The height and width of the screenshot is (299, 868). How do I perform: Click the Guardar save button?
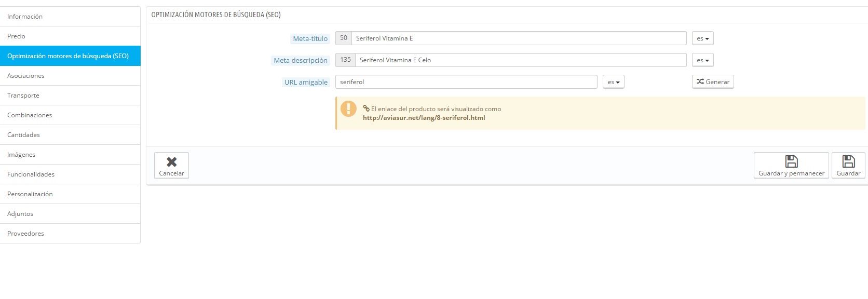click(x=848, y=166)
